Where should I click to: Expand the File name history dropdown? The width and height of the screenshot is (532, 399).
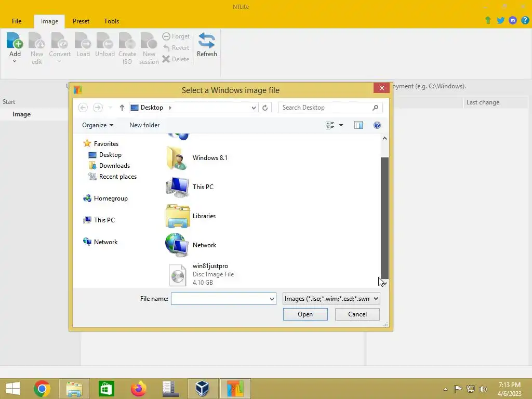[x=272, y=299]
